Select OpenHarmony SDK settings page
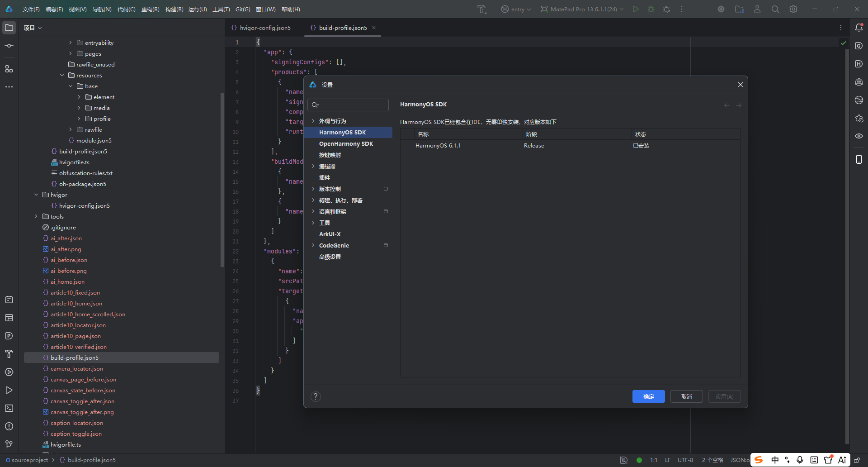The height and width of the screenshot is (467, 868). 346,143
